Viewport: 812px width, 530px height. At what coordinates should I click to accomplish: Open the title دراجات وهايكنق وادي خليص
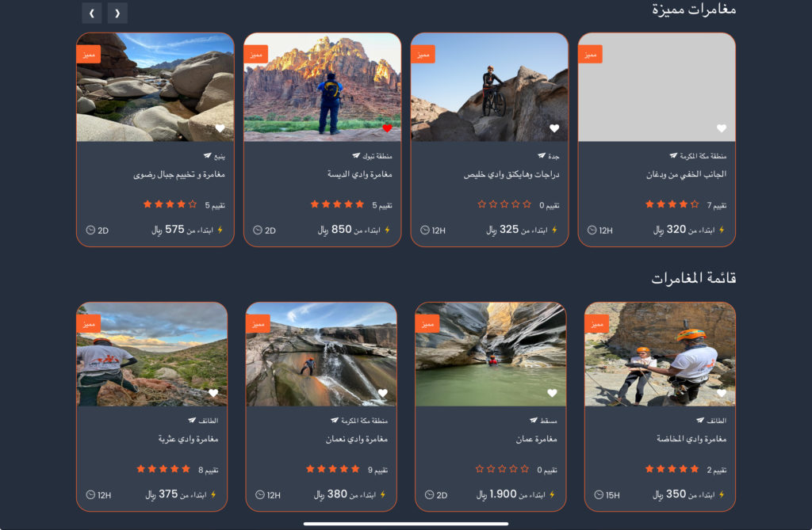[511, 174]
